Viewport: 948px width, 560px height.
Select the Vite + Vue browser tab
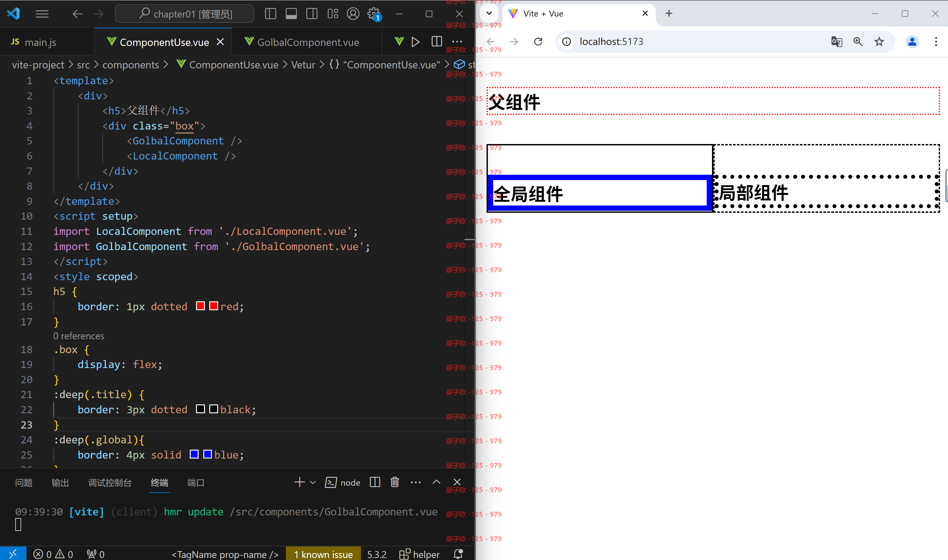coord(579,14)
